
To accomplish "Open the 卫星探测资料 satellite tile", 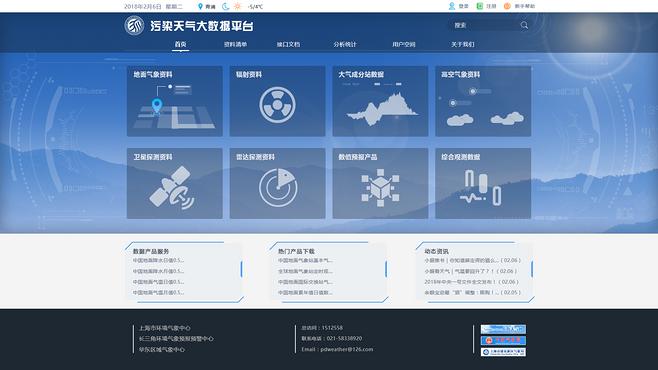I will click(x=175, y=183).
